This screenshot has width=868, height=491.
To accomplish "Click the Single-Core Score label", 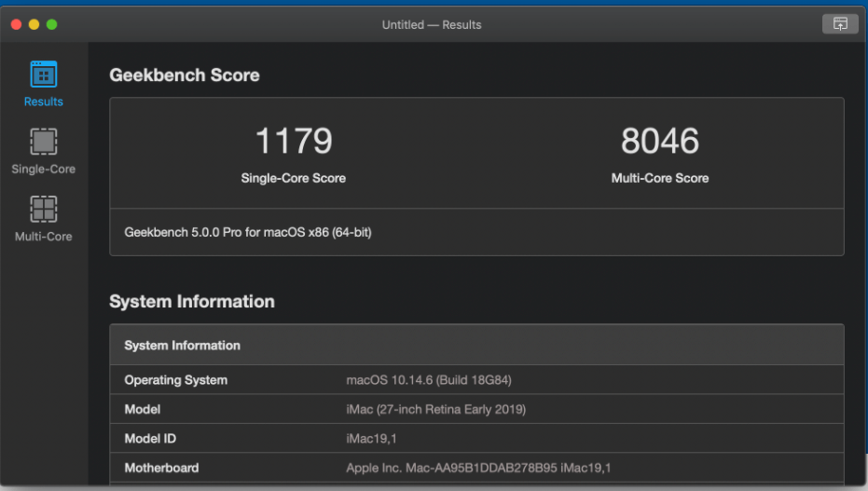I will 294,178.
